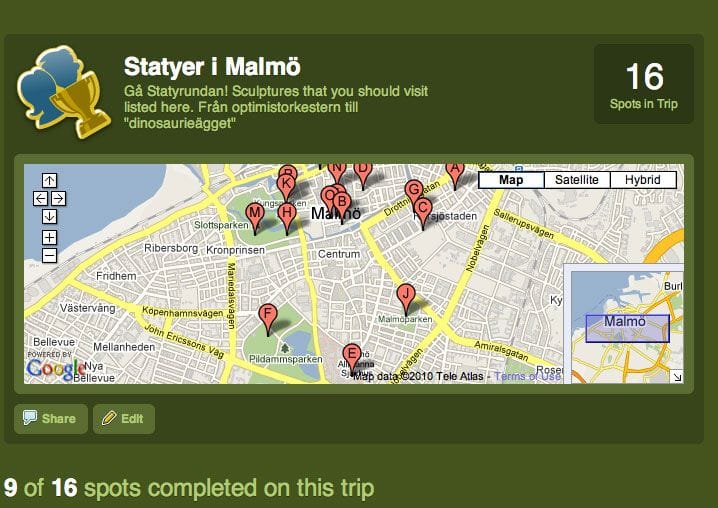718x508 pixels.
Task: Click the Edit button
Action: [x=123, y=419]
